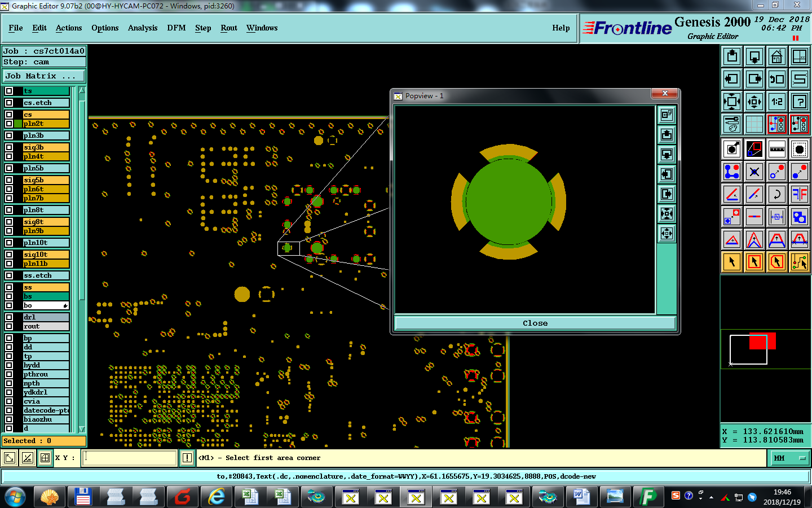Open the Word icon in taskbar

(x=581, y=497)
